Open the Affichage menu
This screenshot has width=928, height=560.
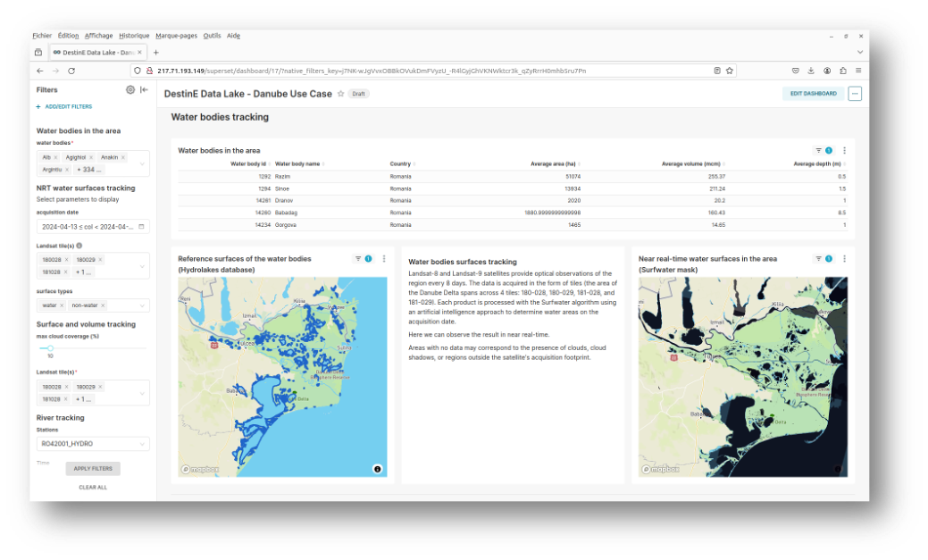point(98,36)
